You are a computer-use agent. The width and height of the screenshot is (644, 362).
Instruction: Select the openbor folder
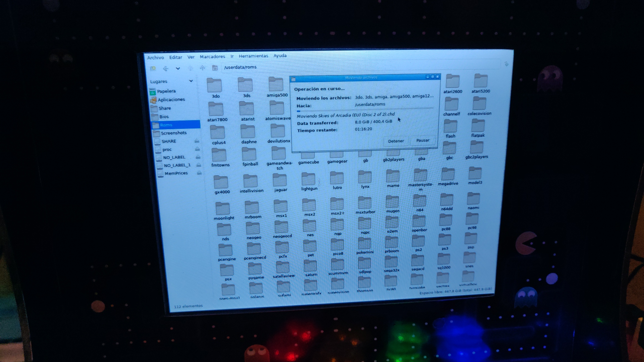(419, 224)
